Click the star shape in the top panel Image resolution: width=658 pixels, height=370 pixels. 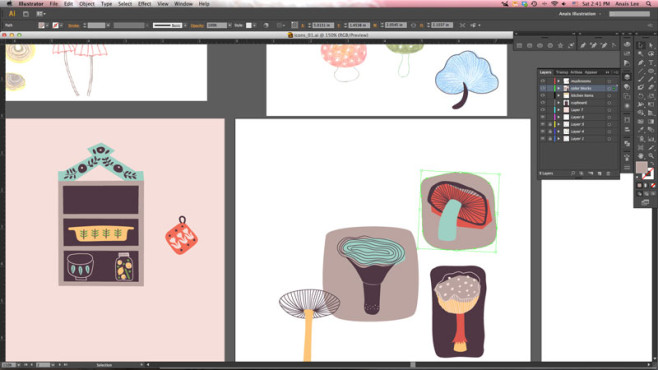tap(560, 45)
